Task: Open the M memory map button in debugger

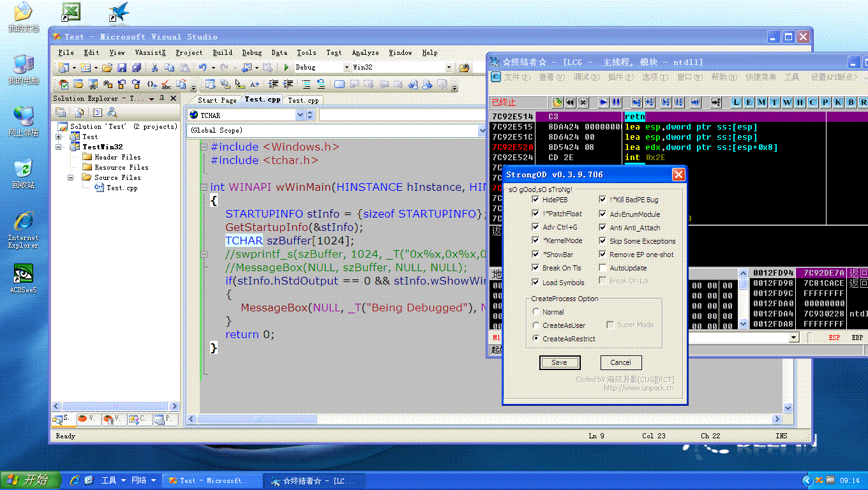Action: pos(762,102)
